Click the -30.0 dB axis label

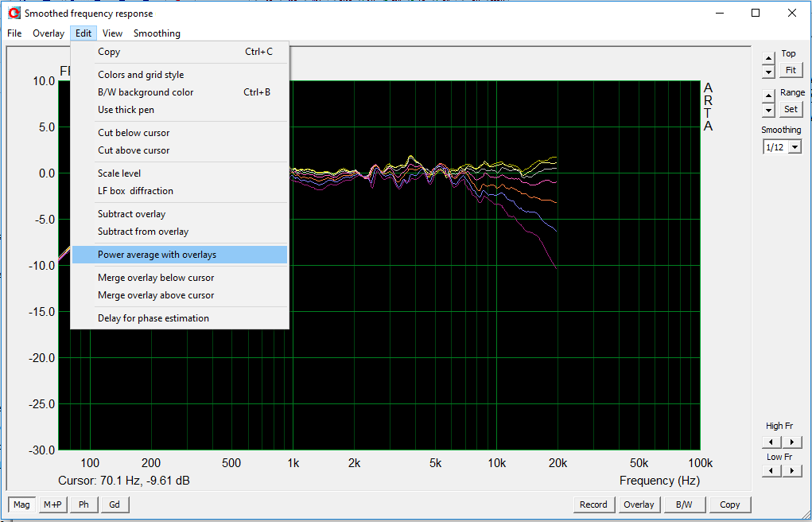pos(41,450)
